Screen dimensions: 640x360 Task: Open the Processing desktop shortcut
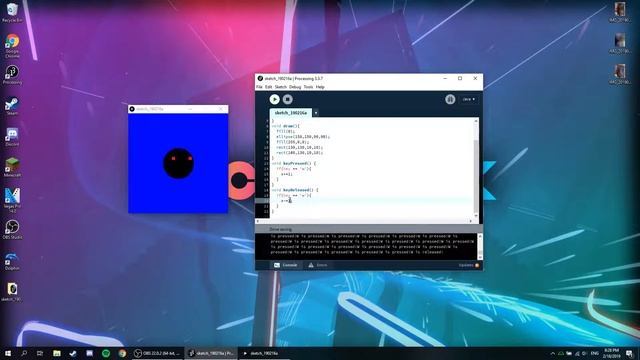click(x=12, y=74)
